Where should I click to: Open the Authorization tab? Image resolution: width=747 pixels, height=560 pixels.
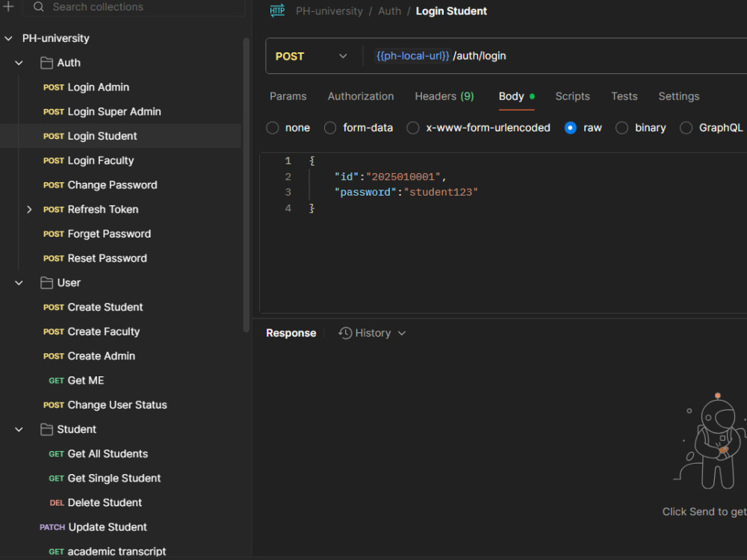coord(361,96)
